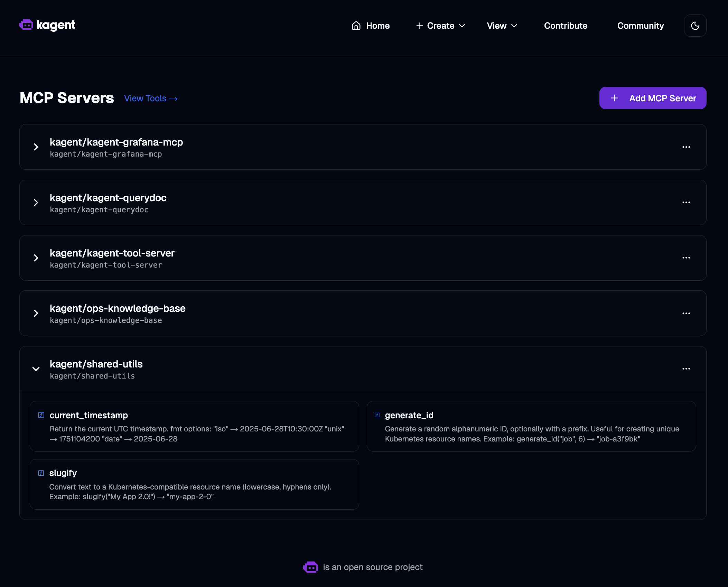Image resolution: width=728 pixels, height=587 pixels.
Task: Select the slugify tool name
Action: (x=63, y=473)
